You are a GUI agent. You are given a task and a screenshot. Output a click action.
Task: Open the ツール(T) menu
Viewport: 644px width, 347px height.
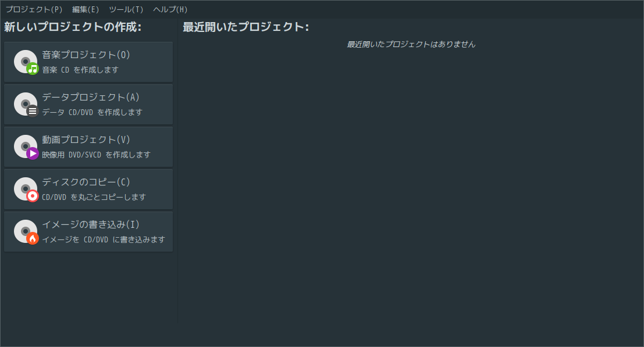pos(126,9)
